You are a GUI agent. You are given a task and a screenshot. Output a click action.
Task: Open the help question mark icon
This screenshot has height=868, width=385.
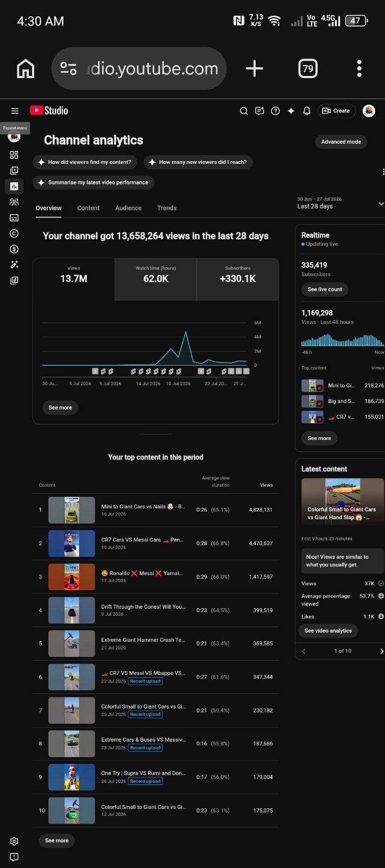pyautogui.click(x=275, y=111)
